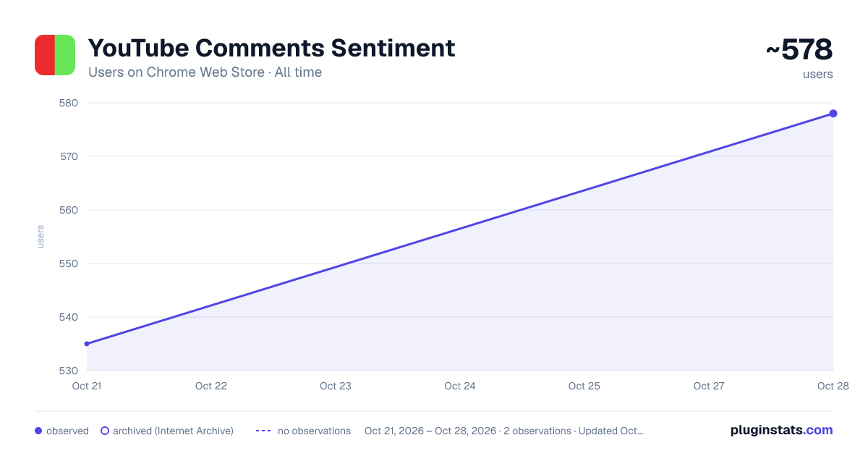Click the 'no observations' legend label

tap(314, 431)
